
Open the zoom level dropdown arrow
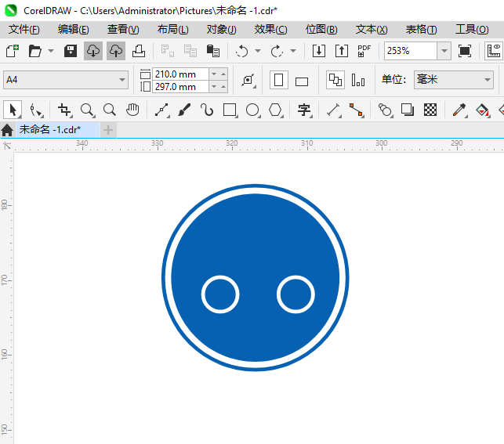[x=444, y=51]
